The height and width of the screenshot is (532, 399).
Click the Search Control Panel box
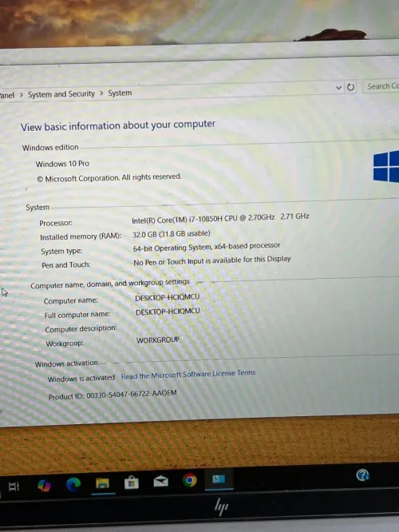[x=381, y=86]
